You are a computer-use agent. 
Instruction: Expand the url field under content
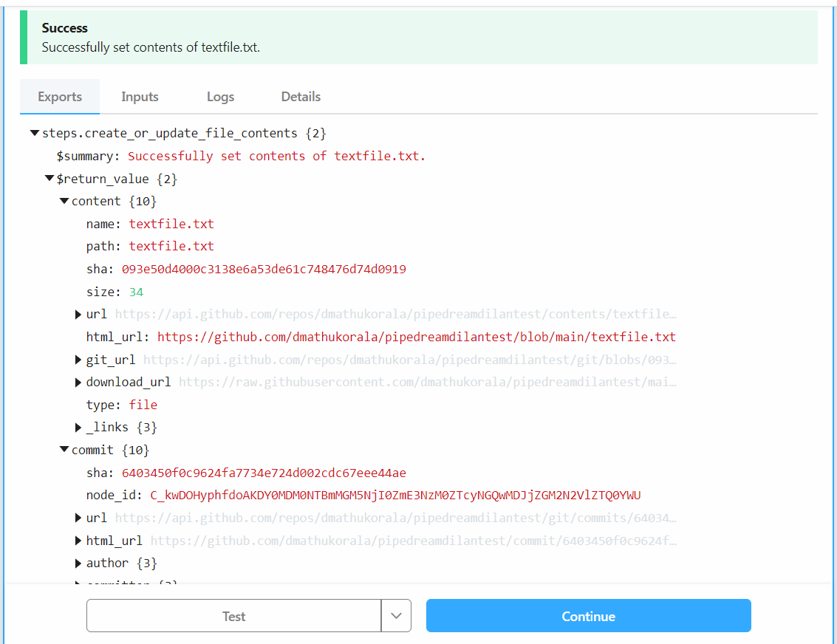(78, 314)
